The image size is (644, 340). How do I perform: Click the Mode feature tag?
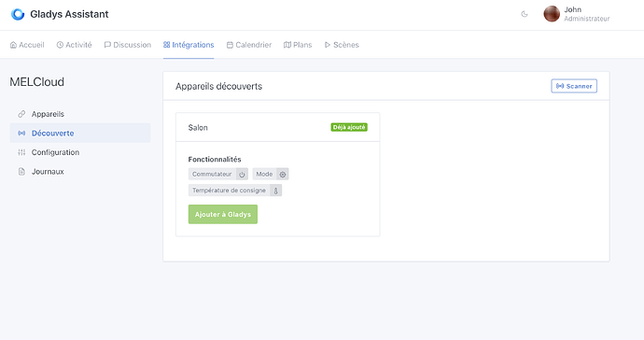(x=271, y=175)
